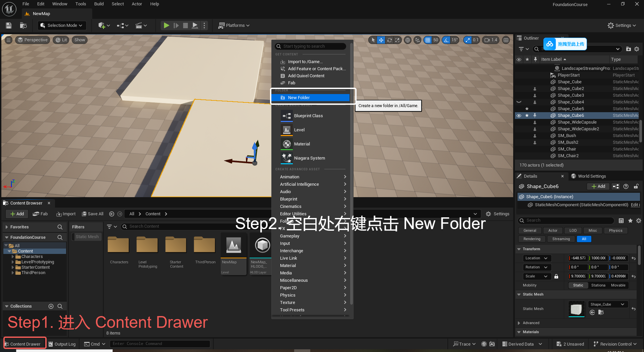644x352 pixels.
Task: Click Add component button in Details
Action: click(598, 186)
